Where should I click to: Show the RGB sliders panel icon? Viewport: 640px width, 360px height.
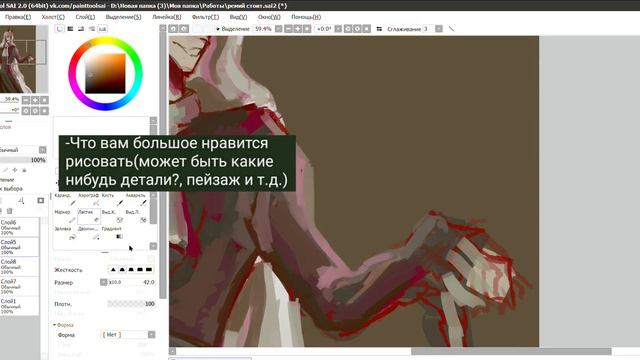click(71, 29)
